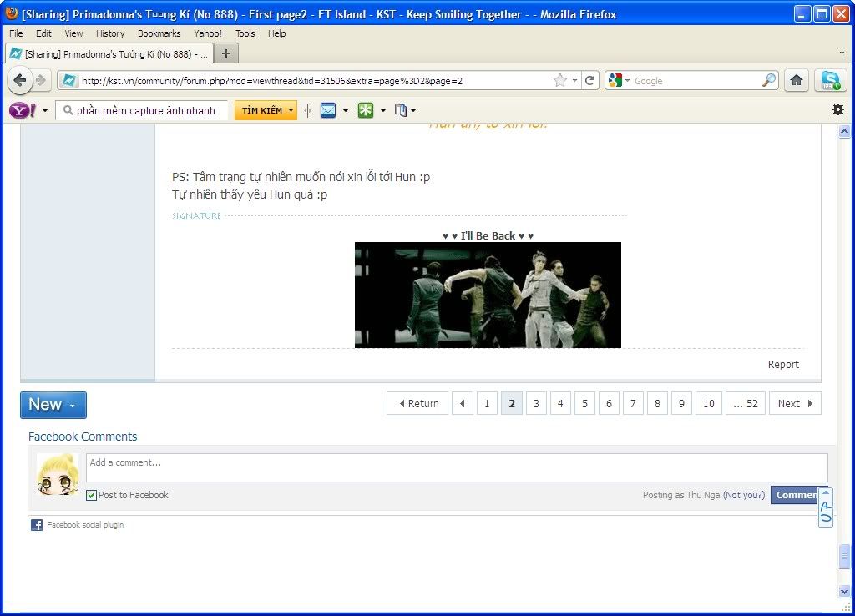Open the Yahoo! menu
Viewport: 855px width, 616px height.
208,33
